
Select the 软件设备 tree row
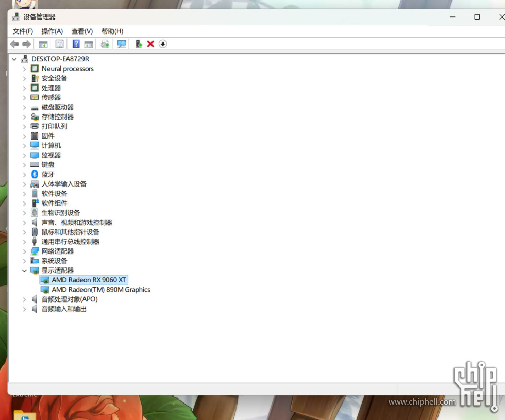(54, 194)
